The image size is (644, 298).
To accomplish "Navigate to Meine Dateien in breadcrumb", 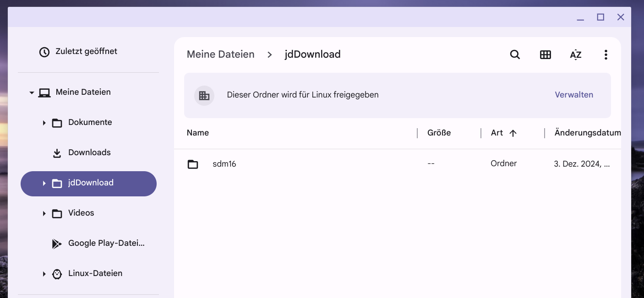I will click(x=220, y=54).
